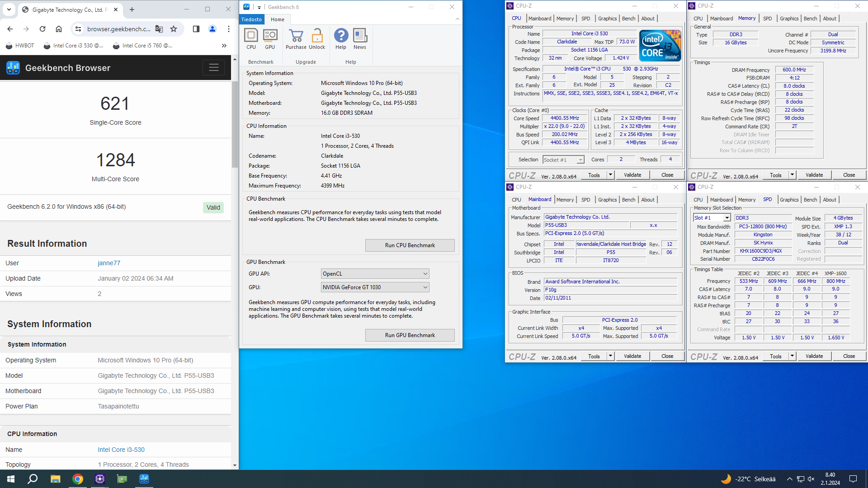
Task: Open File Explorer from taskbar
Action: pyautogui.click(x=55, y=479)
